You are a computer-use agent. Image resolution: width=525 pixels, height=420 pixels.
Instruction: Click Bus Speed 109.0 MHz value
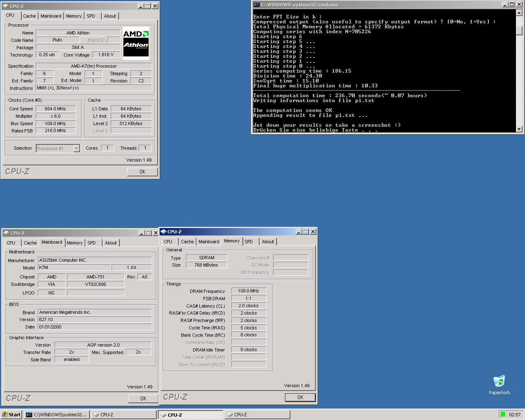(x=55, y=123)
